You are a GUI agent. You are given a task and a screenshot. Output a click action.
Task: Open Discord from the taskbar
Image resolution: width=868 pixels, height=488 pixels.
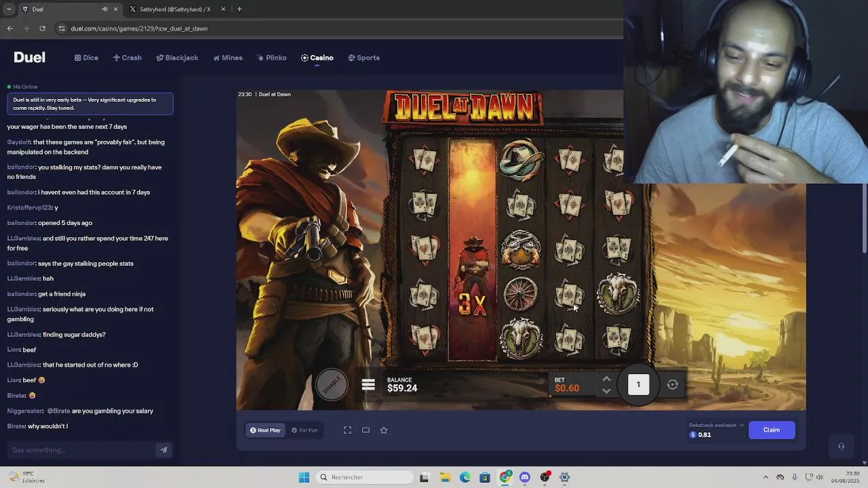pyautogui.click(x=525, y=477)
